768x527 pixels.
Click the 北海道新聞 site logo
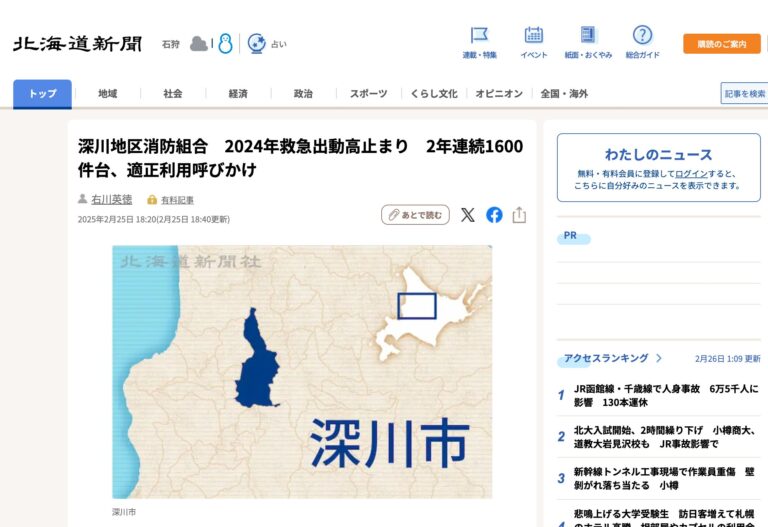point(77,44)
